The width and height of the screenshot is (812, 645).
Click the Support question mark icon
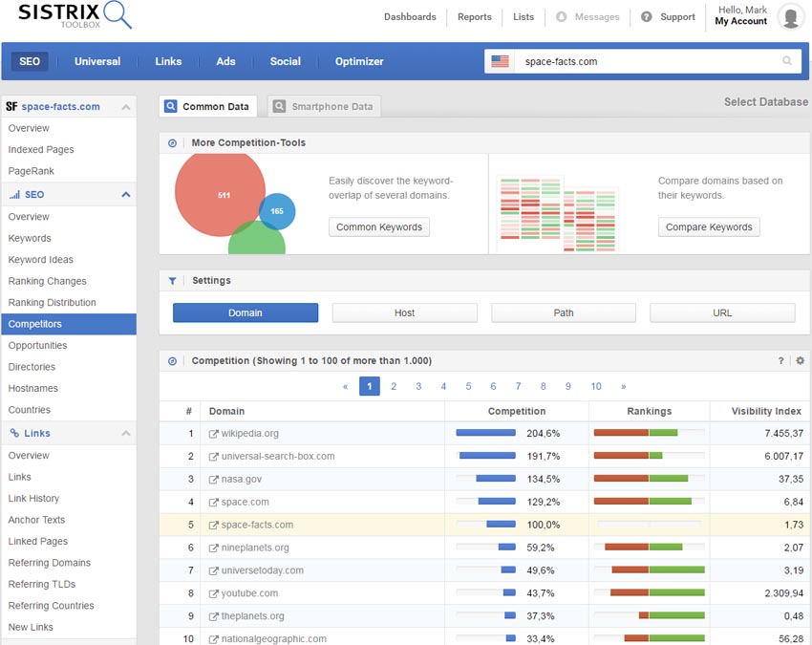pyautogui.click(x=647, y=16)
